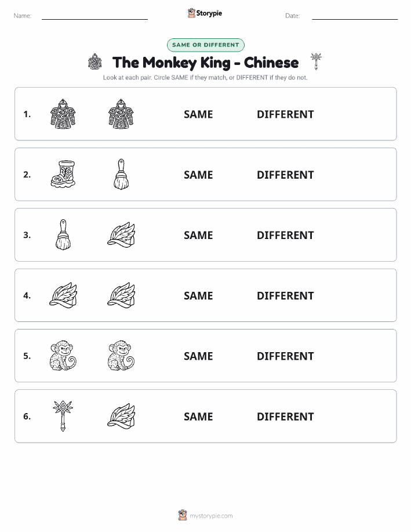This screenshot has height=532, width=411.
Task: Choose DIFFERENT for pair 3
Action: pyautogui.click(x=285, y=235)
